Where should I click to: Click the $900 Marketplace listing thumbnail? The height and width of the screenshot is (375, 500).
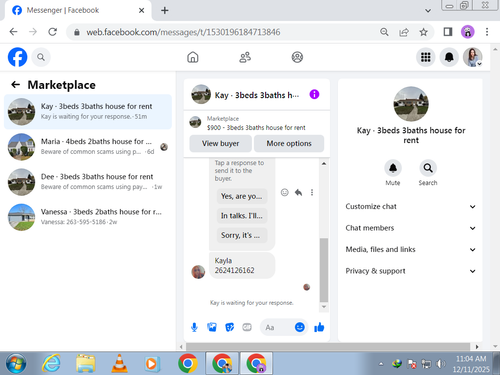pyautogui.click(x=195, y=122)
